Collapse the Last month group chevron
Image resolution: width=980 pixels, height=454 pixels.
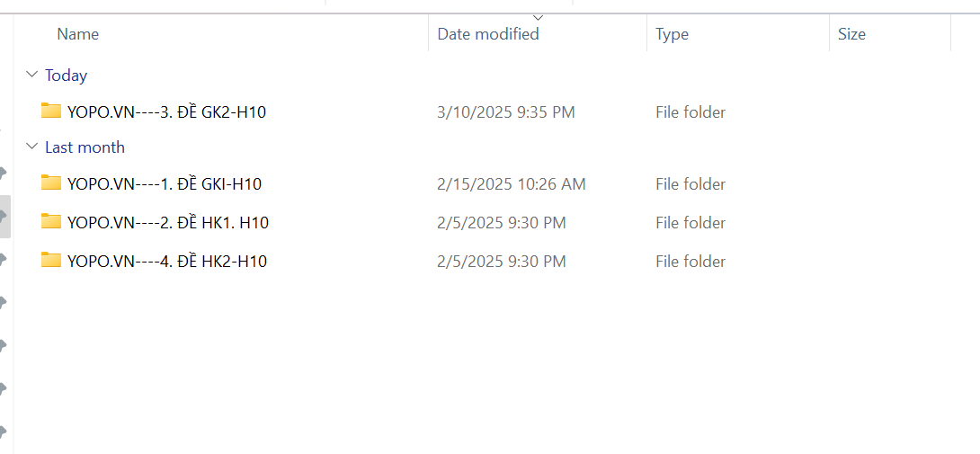point(32,147)
